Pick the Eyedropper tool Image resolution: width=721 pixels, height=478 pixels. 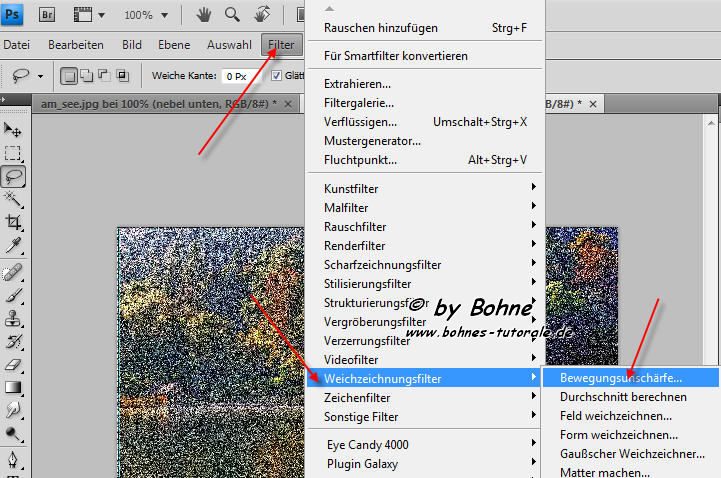pyautogui.click(x=14, y=245)
